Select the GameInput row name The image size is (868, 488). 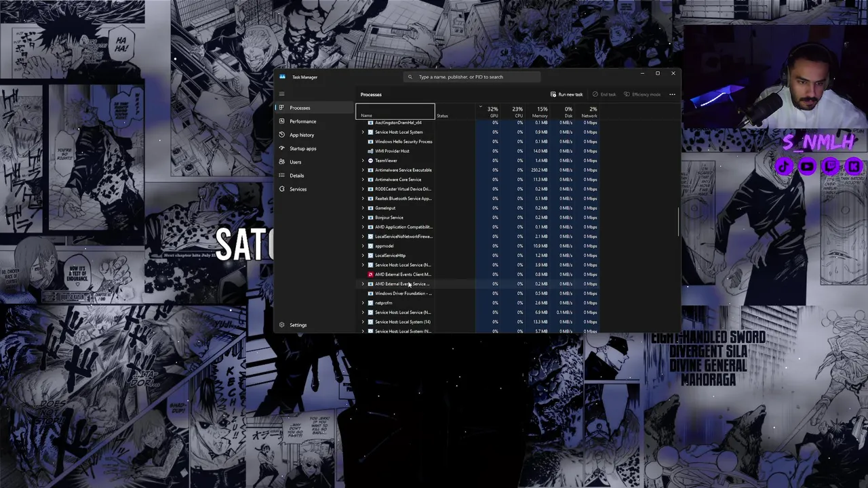384,208
